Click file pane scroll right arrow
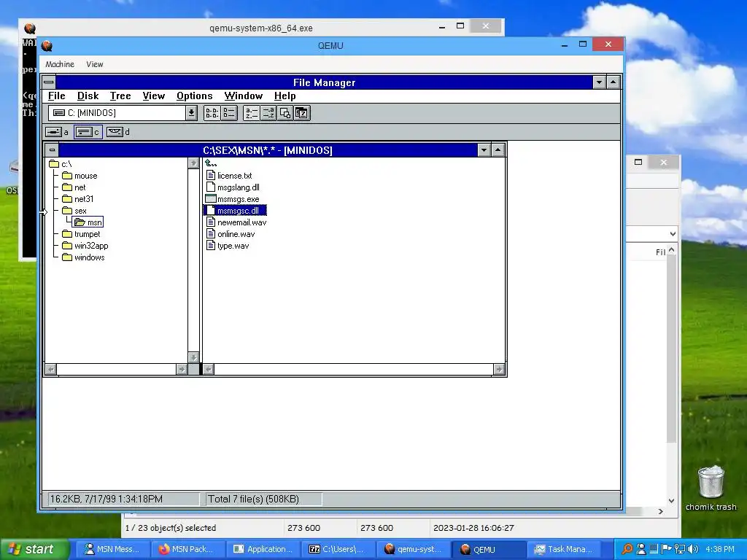Image resolution: width=747 pixels, height=560 pixels. pos(499,369)
